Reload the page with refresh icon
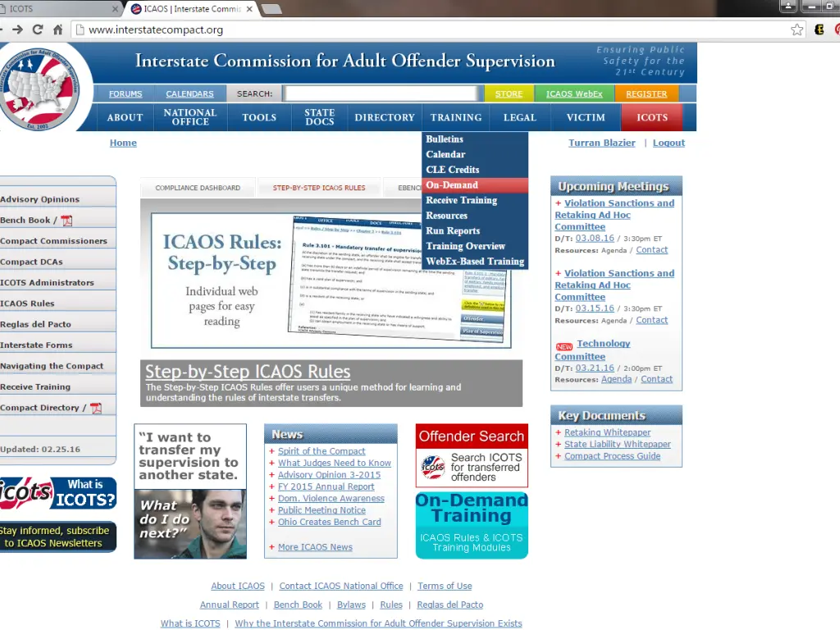Image resolution: width=840 pixels, height=630 pixels. tap(38, 30)
